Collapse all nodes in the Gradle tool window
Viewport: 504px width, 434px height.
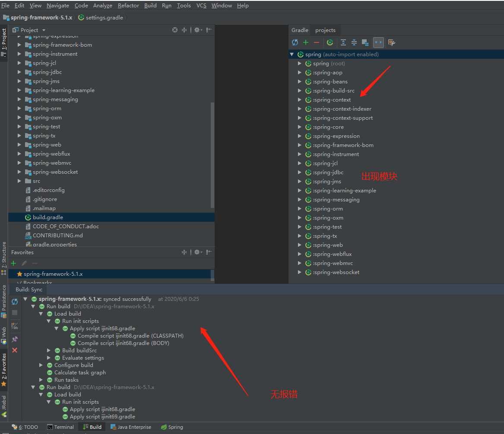(x=354, y=42)
